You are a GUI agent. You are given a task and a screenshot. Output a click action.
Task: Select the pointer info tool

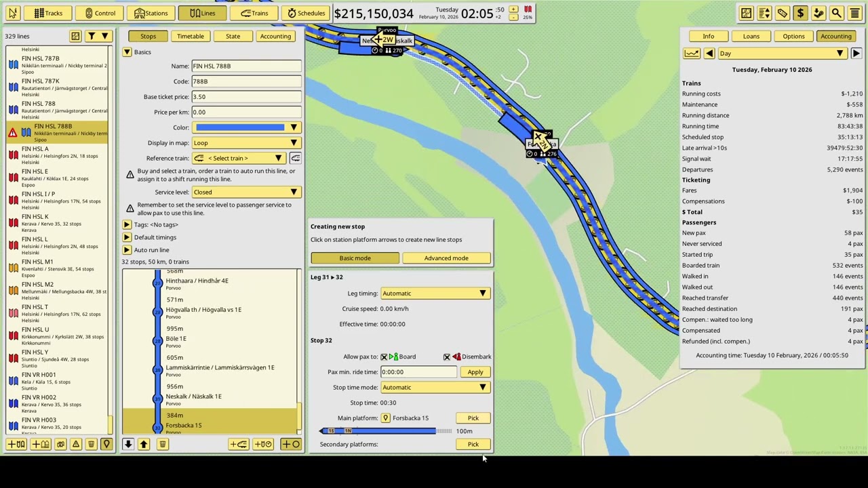13,13
